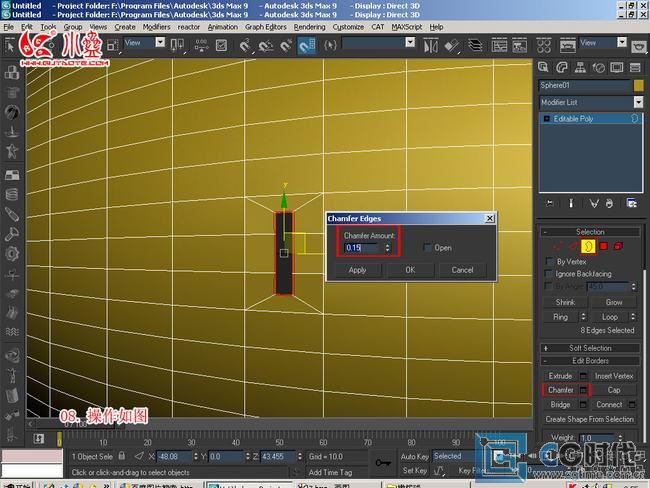650x488 pixels.
Task: Switch to the Display command panel tab
Action: pos(616,67)
